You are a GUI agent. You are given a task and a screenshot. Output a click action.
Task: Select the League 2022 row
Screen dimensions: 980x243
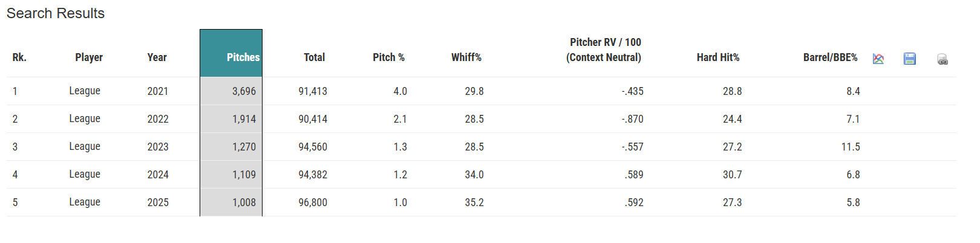coord(85,118)
